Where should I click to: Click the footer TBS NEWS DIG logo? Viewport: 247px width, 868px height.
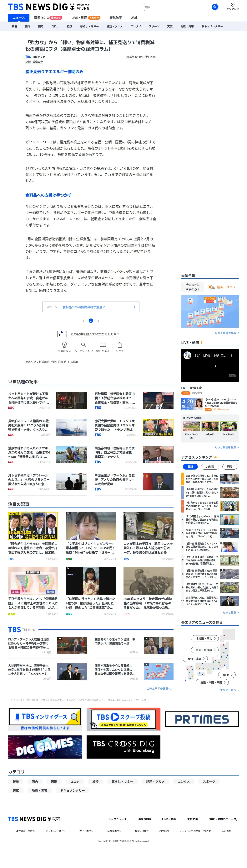[x=34, y=819]
